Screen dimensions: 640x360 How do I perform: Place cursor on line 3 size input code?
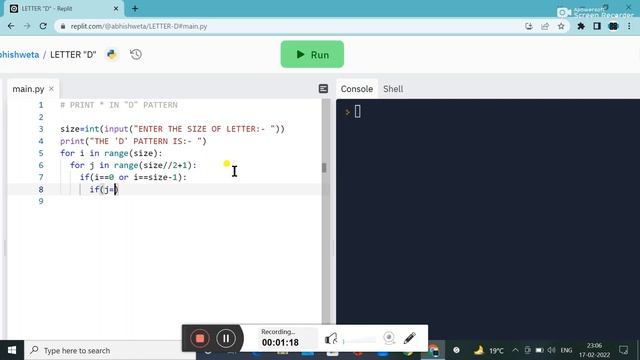[x=172, y=129]
